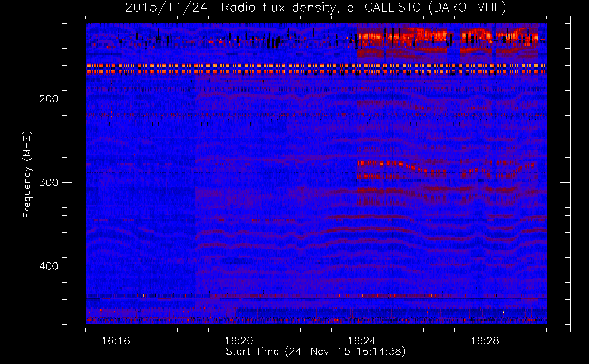Click the "Start Time (24-Nov-15 16:14:38)" axis label

click(x=316, y=352)
